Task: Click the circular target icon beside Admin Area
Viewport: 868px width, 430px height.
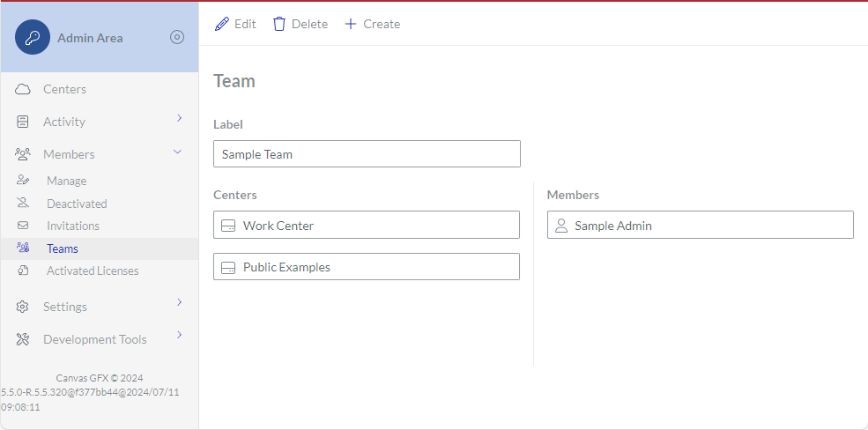Action: pos(176,37)
